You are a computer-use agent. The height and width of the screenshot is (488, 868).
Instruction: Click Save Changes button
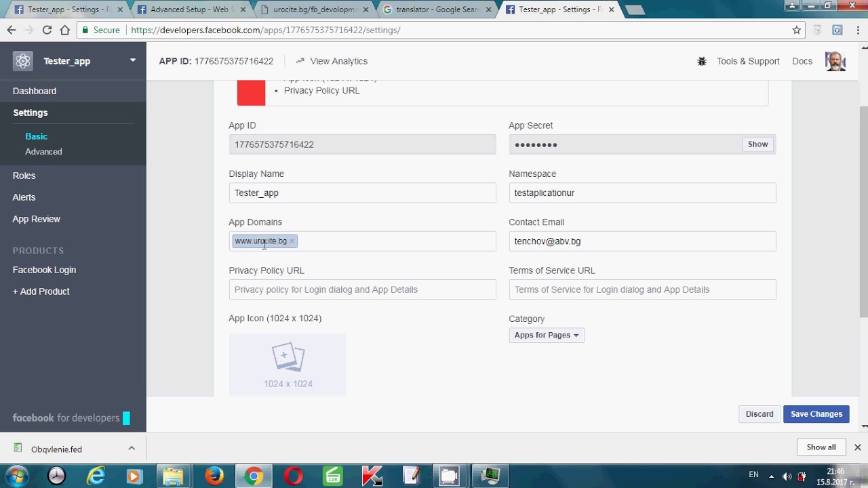pos(816,414)
